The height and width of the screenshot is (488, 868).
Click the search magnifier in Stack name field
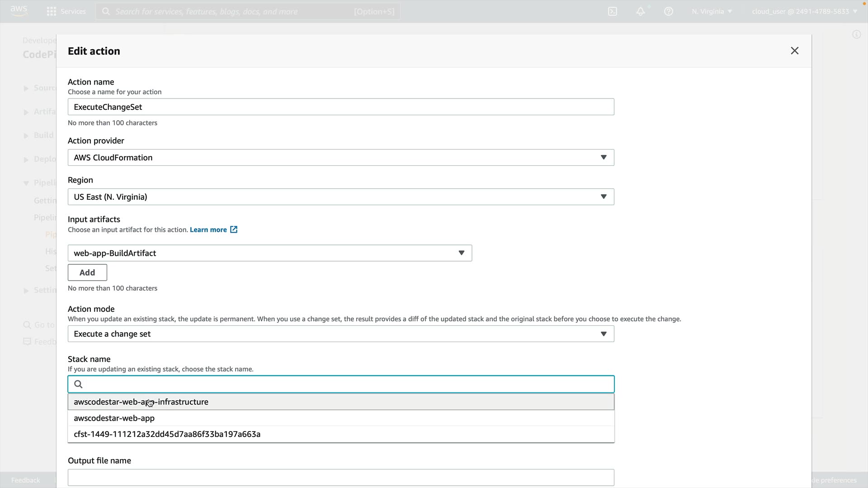pyautogui.click(x=78, y=384)
